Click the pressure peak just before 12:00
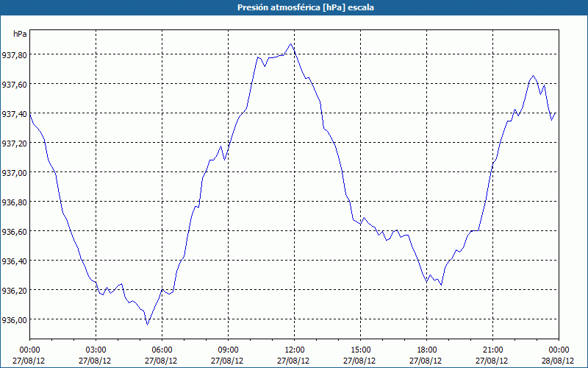The width and height of the screenshot is (588, 368). pyautogui.click(x=290, y=44)
